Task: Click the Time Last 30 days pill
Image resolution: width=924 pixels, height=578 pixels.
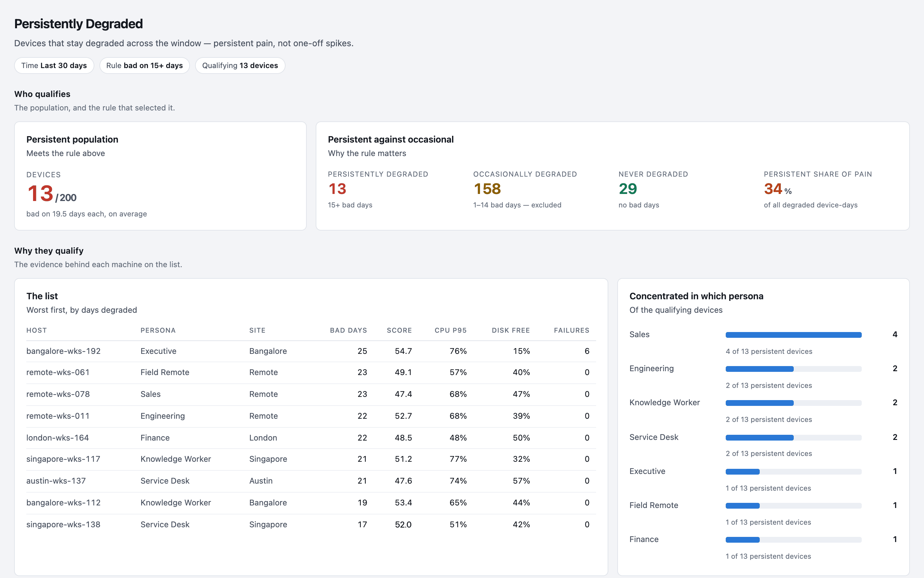Action: [x=54, y=66]
